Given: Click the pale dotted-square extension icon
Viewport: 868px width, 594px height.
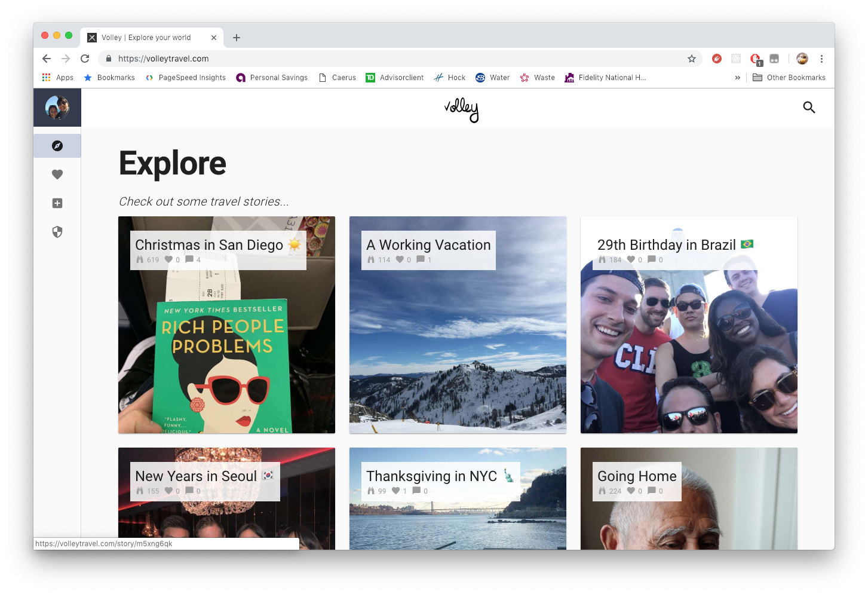Looking at the screenshot, I should pyautogui.click(x=736, y=59).
